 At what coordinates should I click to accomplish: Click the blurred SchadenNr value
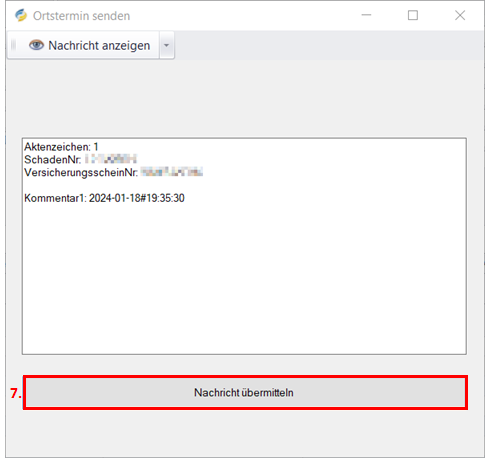click(110, 159)
